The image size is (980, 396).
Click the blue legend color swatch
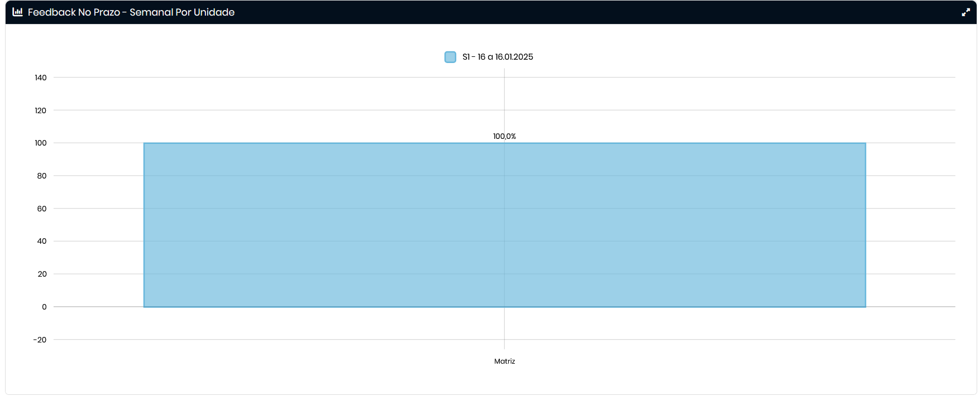tap(450, 57)
